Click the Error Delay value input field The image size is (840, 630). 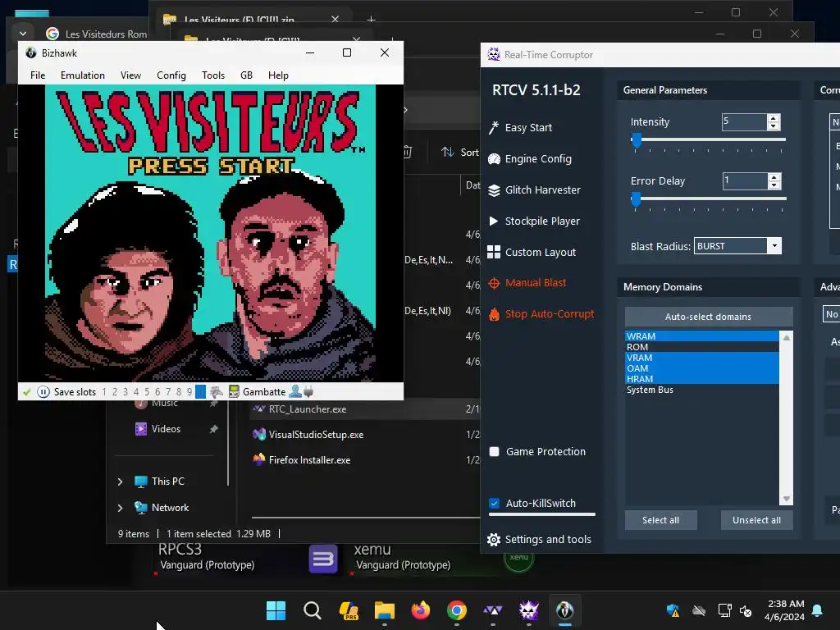click(x=745, y=181)
